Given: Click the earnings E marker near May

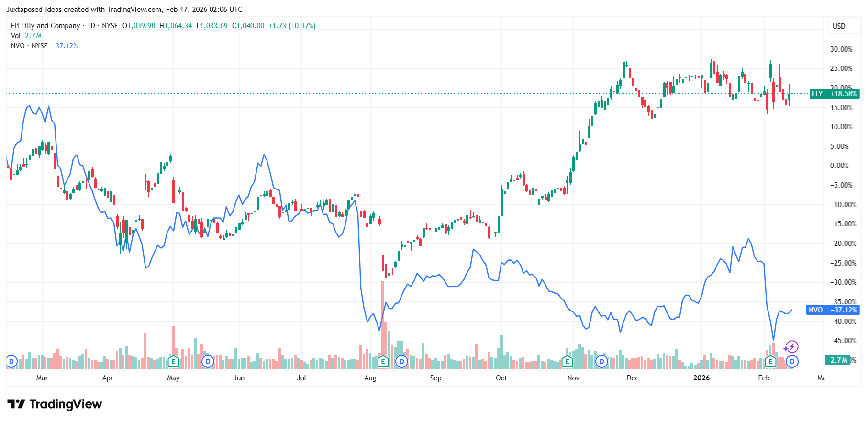Looking at the screenshot, I should tap(174, 361).
